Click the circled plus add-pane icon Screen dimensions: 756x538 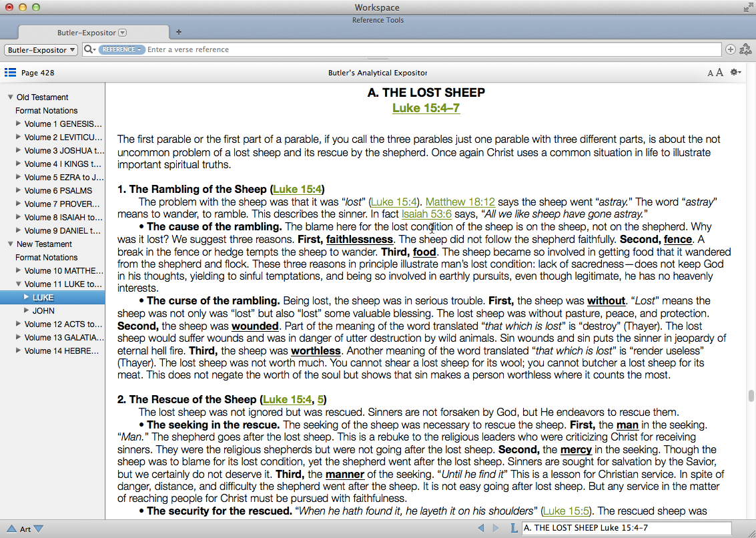(x=731, y=49)
